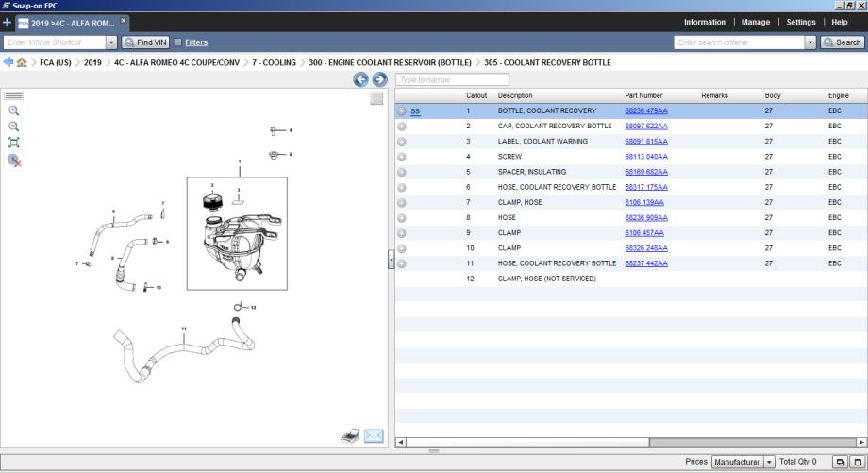
Task: Zoom out of the parts diagram
Action: pos(13,126)
